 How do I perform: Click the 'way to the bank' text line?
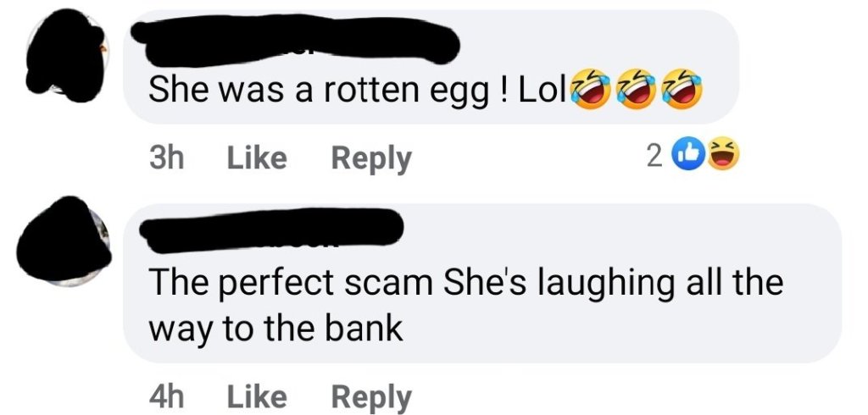[x=275, y=329]
